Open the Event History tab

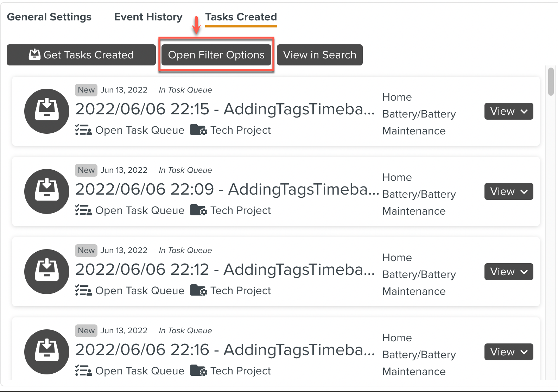pyautogui.click(x=148, y=17)
